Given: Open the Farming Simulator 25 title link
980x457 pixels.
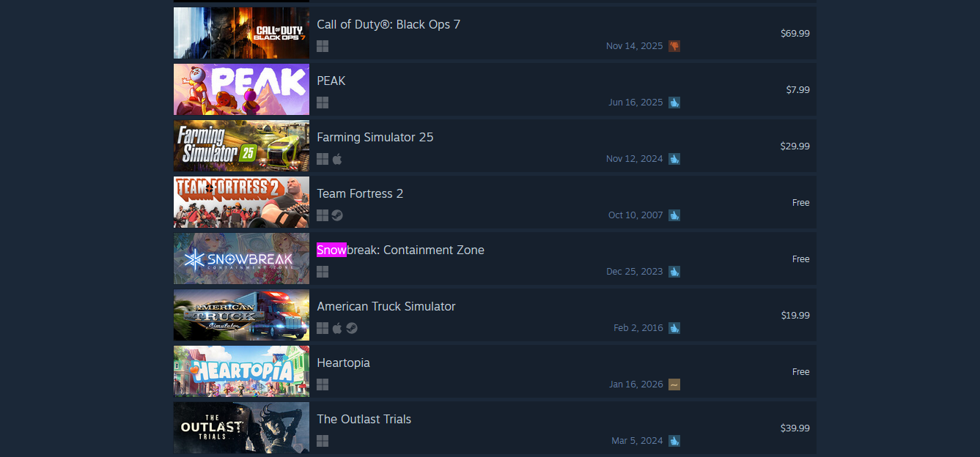Looking at the screenshot, I should [x=375, y=137].
